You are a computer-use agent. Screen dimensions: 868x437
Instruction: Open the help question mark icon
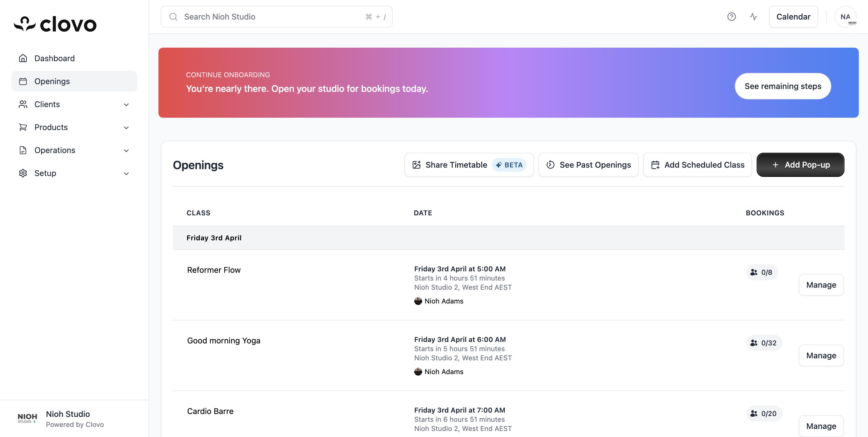pos(731,17)
